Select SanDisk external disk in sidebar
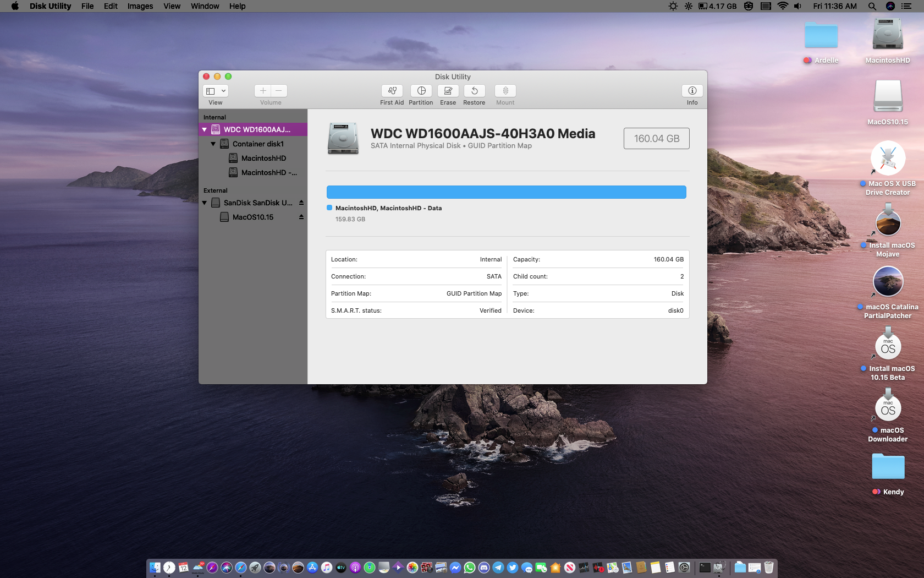 coord(253,203)
